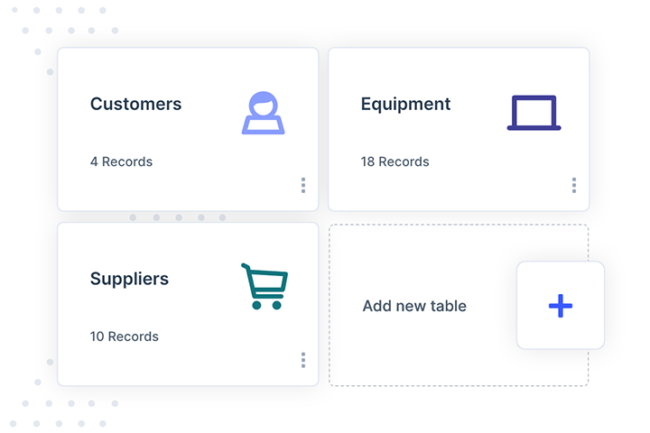Viewport: 650px width, 433px height.
Task: Click empty space between Customers title and icon
Action: coord(210,105)
